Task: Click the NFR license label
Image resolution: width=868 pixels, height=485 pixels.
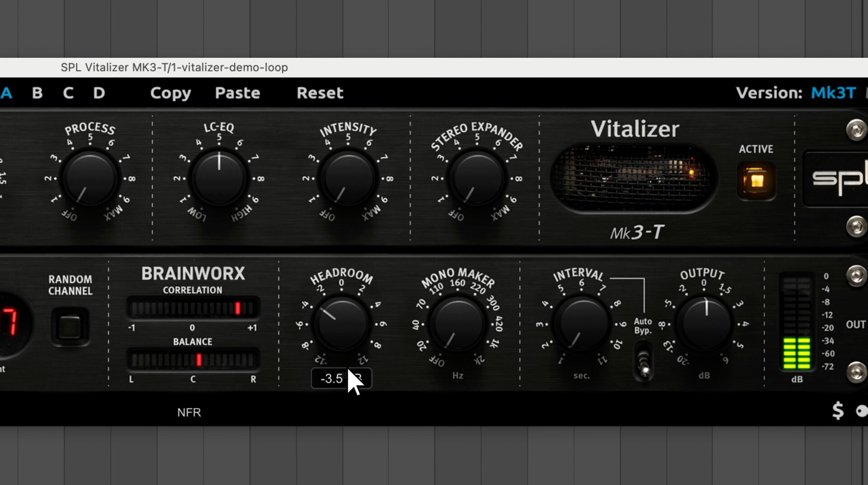Action: [189, 412]
